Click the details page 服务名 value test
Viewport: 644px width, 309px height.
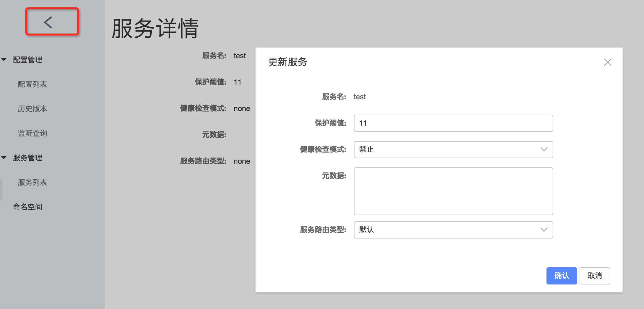click(240, 56)
